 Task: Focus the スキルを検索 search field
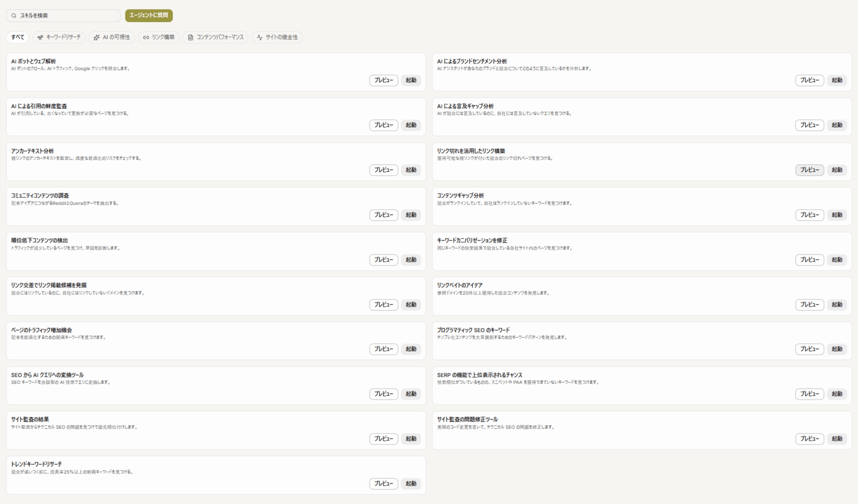click(x=63, y=16)
